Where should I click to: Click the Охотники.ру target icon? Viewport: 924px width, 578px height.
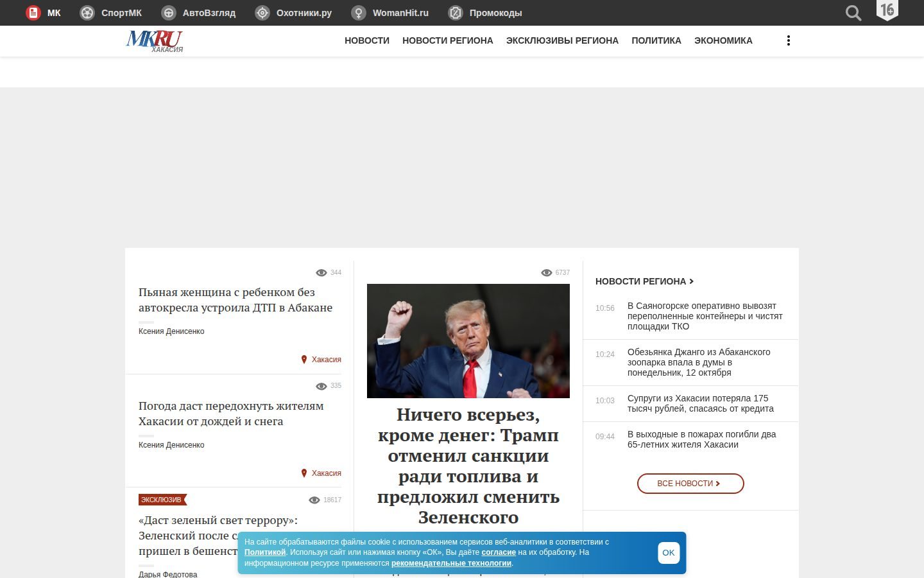(x=262, y=13)
